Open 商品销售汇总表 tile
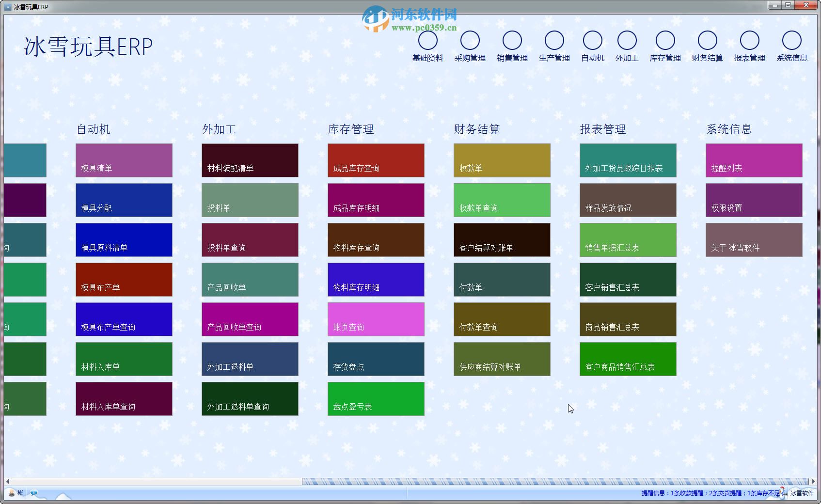821x504 pixels. 628,319
